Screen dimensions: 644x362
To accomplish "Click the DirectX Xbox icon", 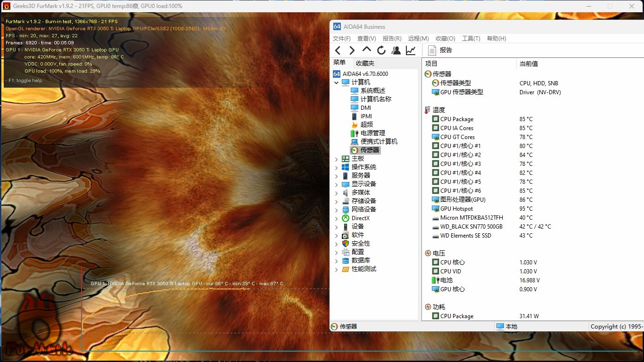I will (x=346, y=218).
